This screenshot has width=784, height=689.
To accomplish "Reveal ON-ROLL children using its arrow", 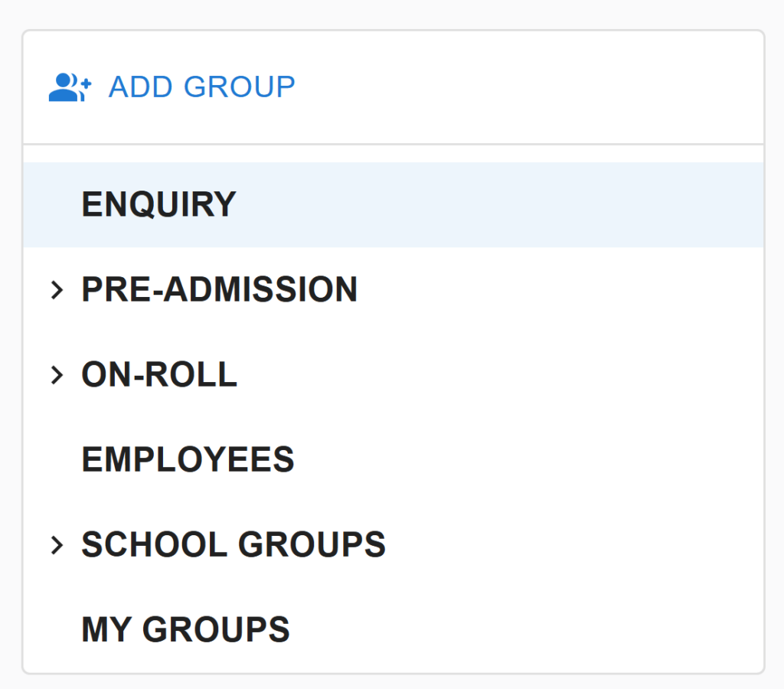I will [x=56, y=375].
